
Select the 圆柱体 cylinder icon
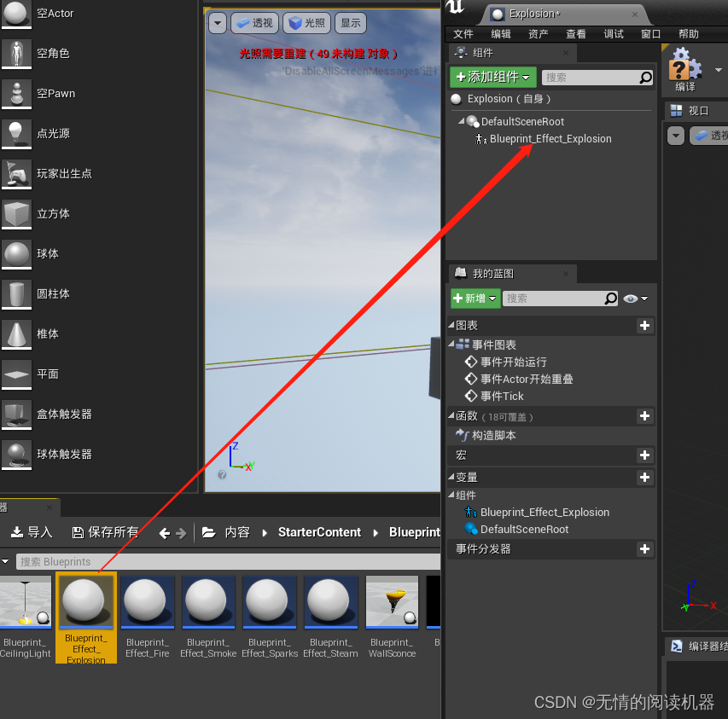point(17,294)
